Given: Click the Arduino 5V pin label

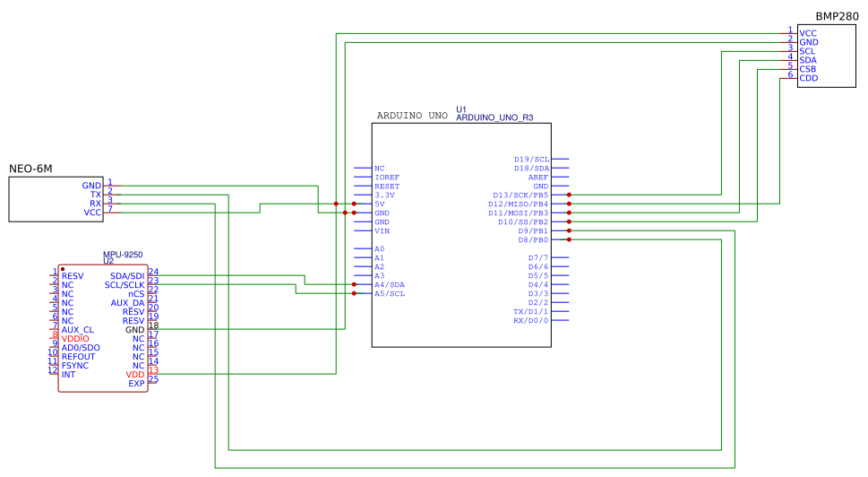Looking at the screenshot, I should tap(379, 204).
